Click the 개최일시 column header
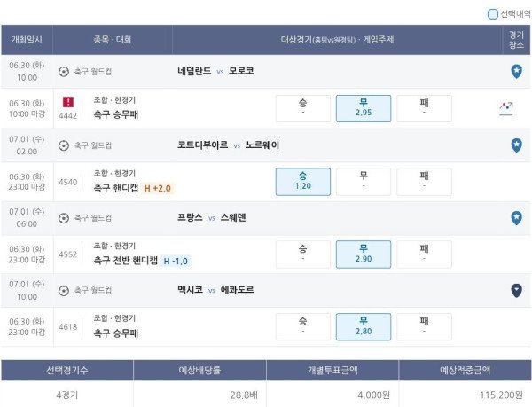 point(27,40)
